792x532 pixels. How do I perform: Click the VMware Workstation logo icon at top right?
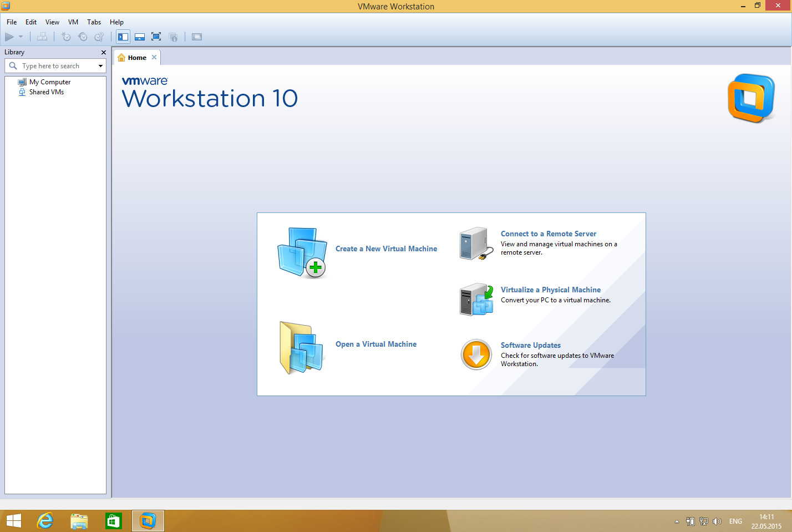pyautogui.click(x=752, y=98)
